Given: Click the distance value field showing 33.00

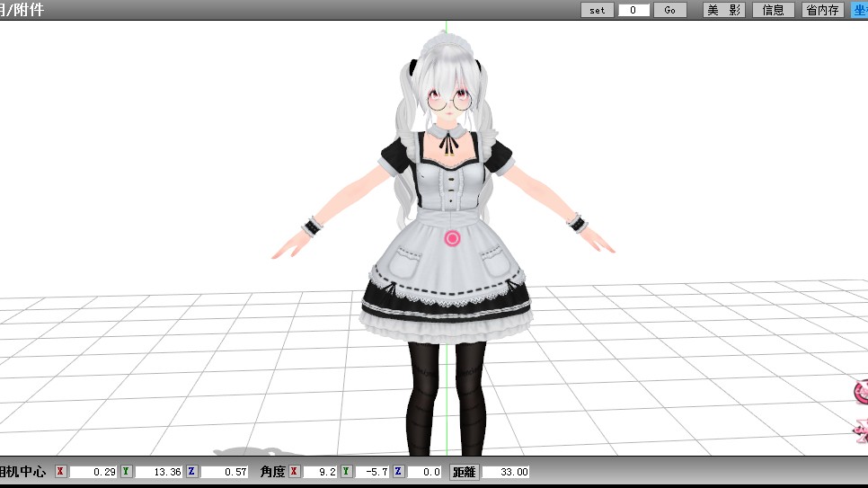Looking at the screenshot, I should pos(507,472).
